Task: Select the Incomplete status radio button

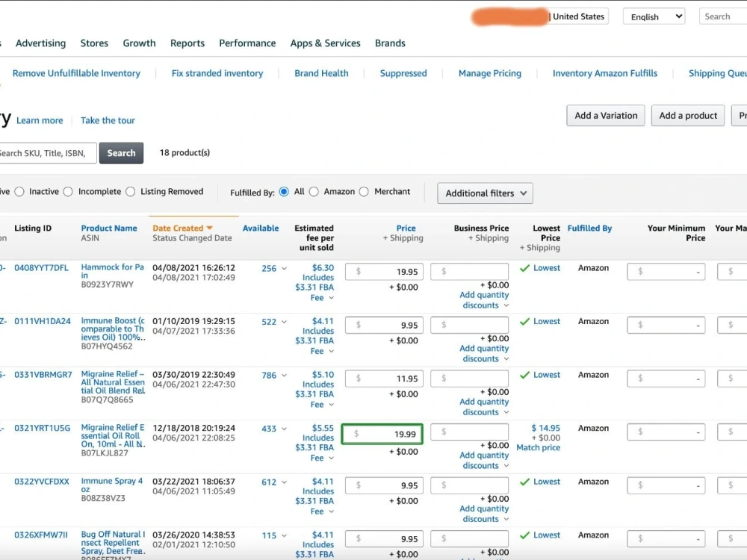Action: [x=68, y=191]
